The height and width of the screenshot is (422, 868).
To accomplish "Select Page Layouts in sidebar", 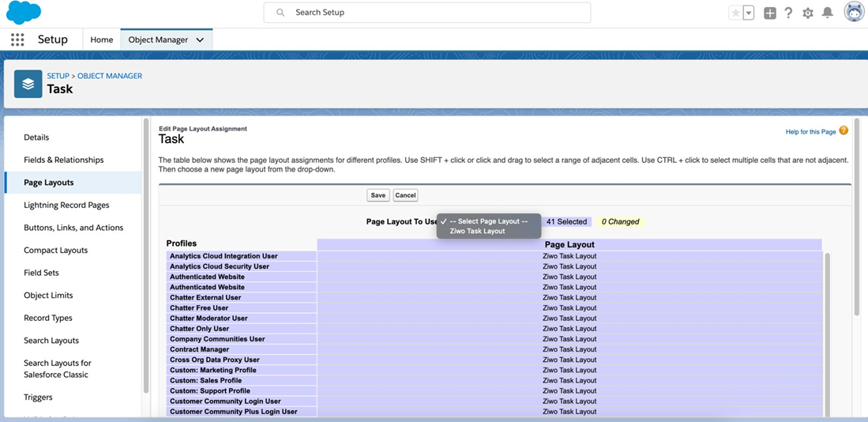I will [x=73, y=183].
